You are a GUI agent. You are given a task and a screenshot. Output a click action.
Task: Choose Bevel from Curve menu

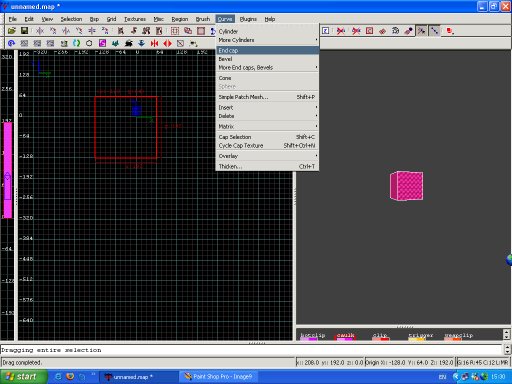click(x=267, y=59)
